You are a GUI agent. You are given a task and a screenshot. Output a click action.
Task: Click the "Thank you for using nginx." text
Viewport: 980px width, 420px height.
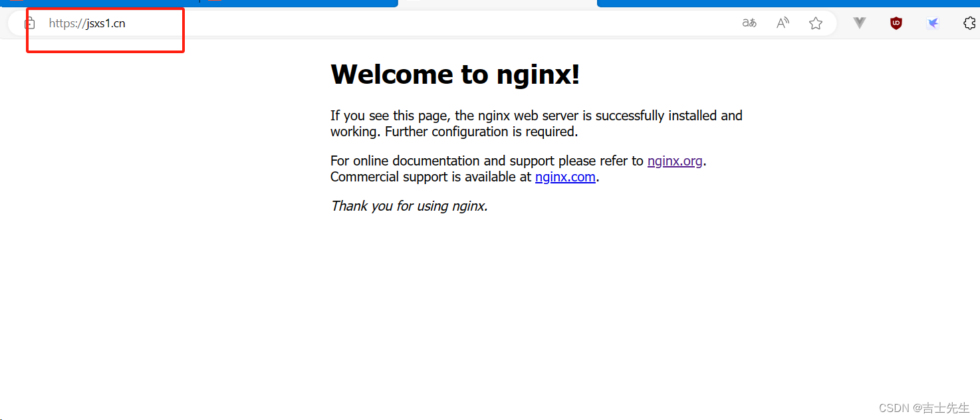point(410,206)
